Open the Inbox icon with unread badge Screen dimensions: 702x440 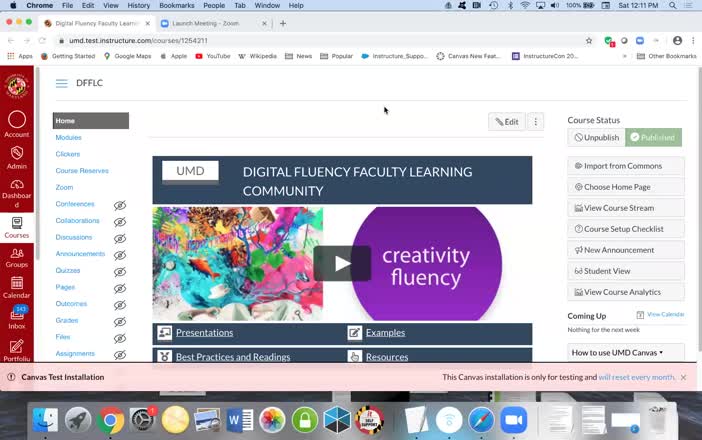(16, 317)
